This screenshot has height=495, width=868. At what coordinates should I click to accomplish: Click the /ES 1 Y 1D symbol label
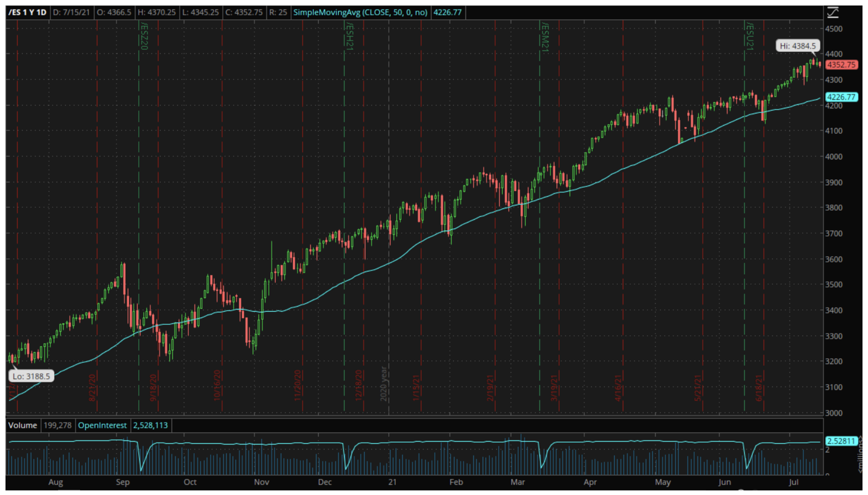point(27,12)
